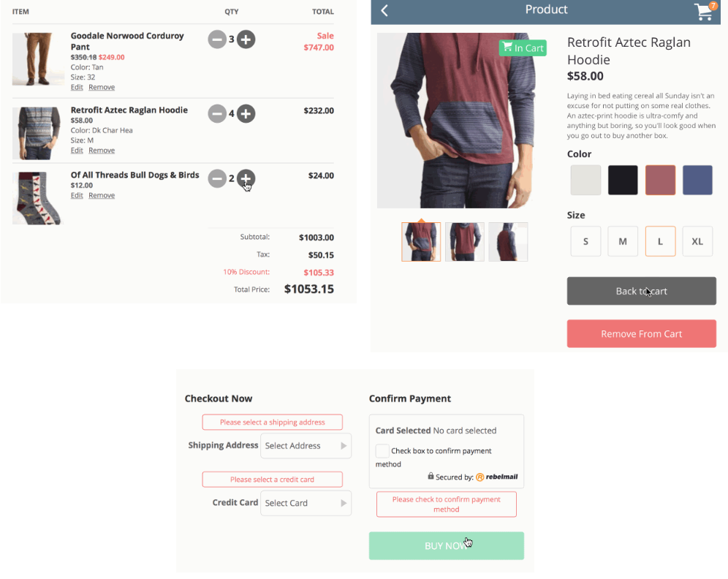Image resolution: width=728 pixels, height=579 pixels.
Task: Open the Select Address dropdown
Action: [306, 446]
